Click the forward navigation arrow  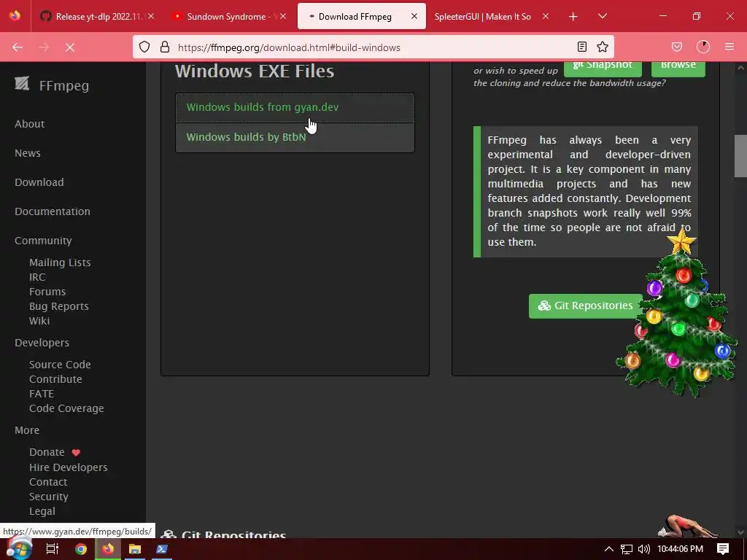point(44,47)
